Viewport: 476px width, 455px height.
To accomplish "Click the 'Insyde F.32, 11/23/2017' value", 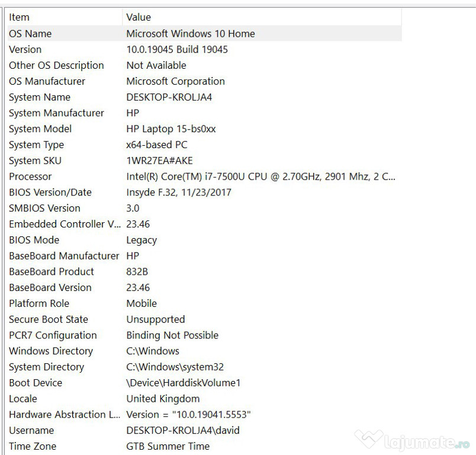I will (179, 193).
